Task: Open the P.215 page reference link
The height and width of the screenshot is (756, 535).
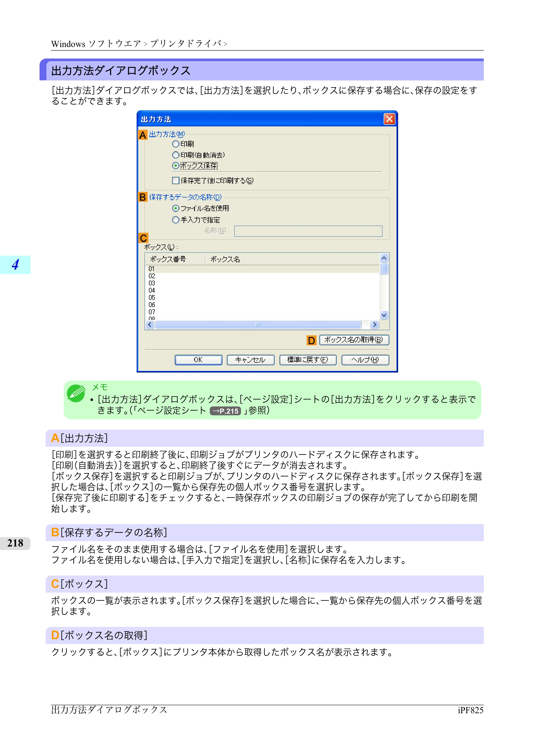Action: tap(225, 411)
